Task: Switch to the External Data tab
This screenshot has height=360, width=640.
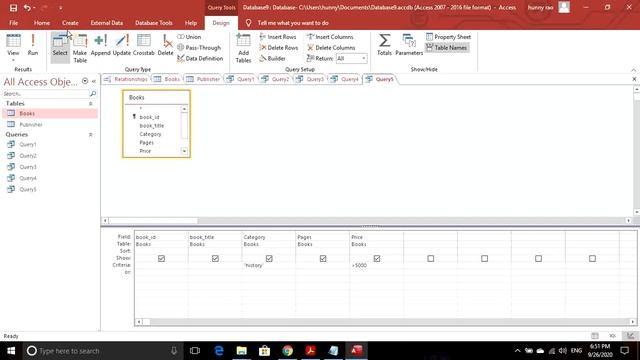Action: tap(107, 23)
